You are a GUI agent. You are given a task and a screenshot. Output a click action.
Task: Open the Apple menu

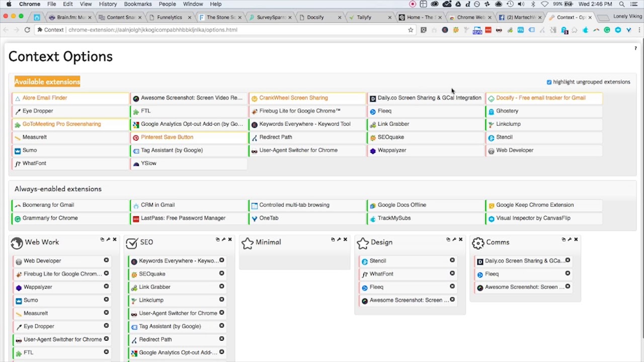pos(9,4)
